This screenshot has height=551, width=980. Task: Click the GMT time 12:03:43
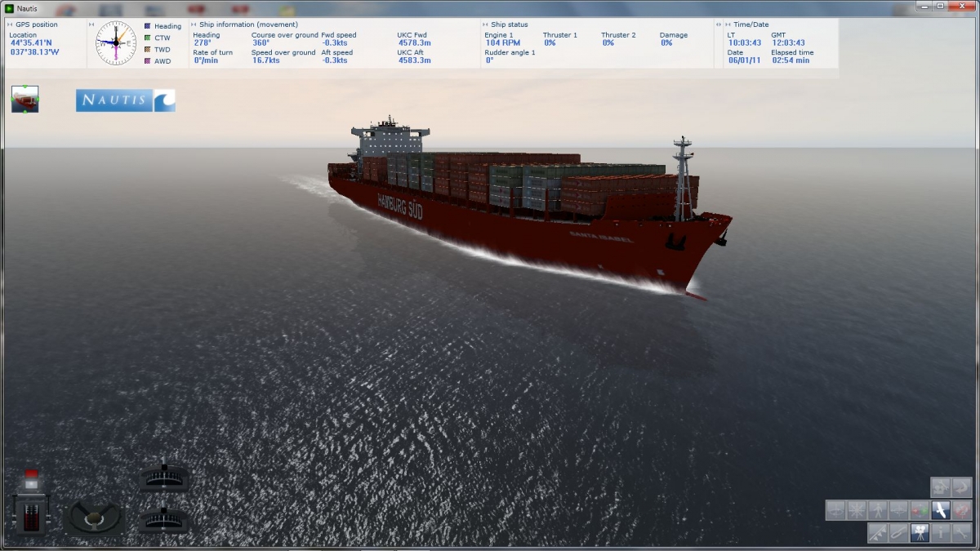tap(788, 43)
